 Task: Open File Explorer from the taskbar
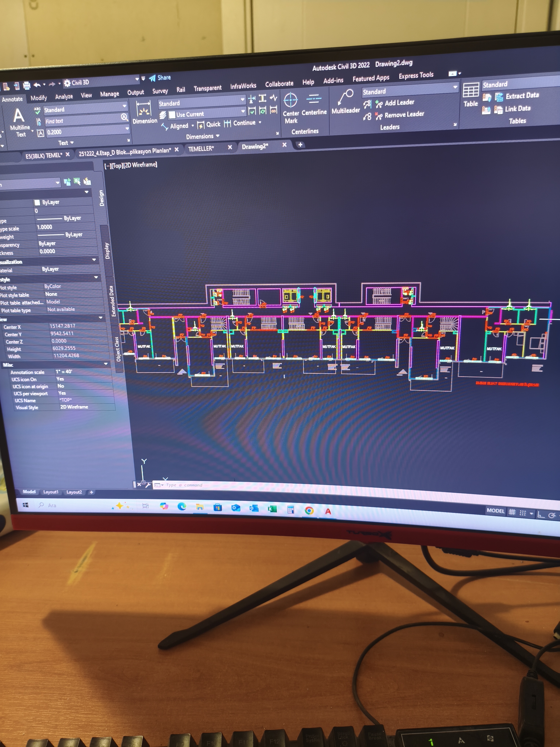click(200, 507)
